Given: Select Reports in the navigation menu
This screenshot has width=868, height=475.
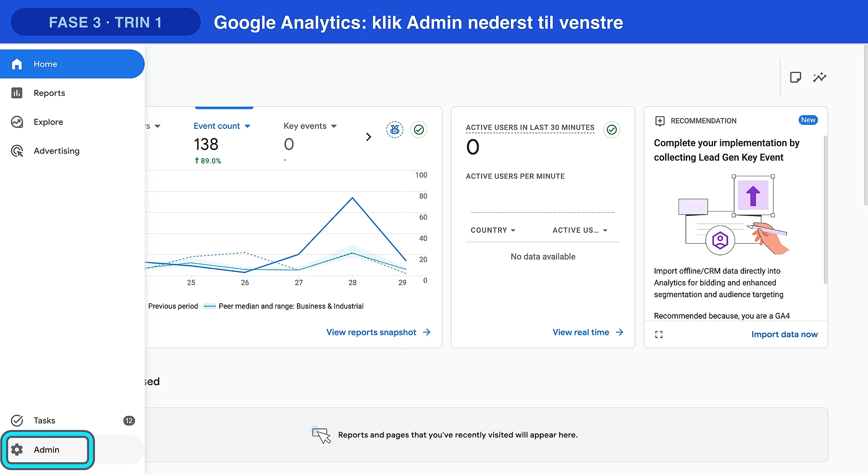Looking at the screenshot, I should tap(72, 93).
